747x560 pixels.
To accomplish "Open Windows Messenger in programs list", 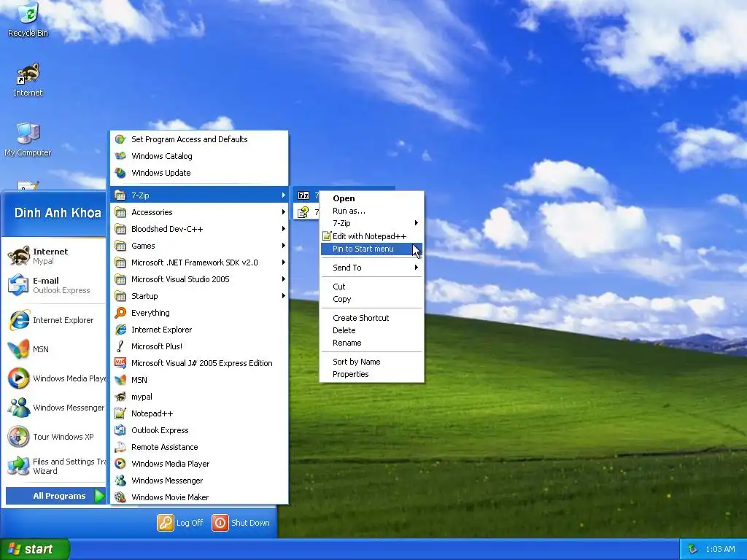I will [199, 481].
